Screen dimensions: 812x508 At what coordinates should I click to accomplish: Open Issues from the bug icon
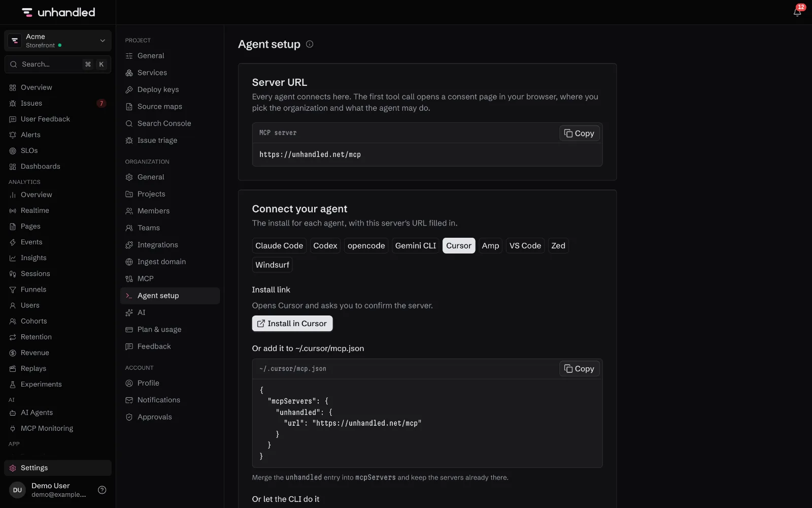tap(13, 103)
